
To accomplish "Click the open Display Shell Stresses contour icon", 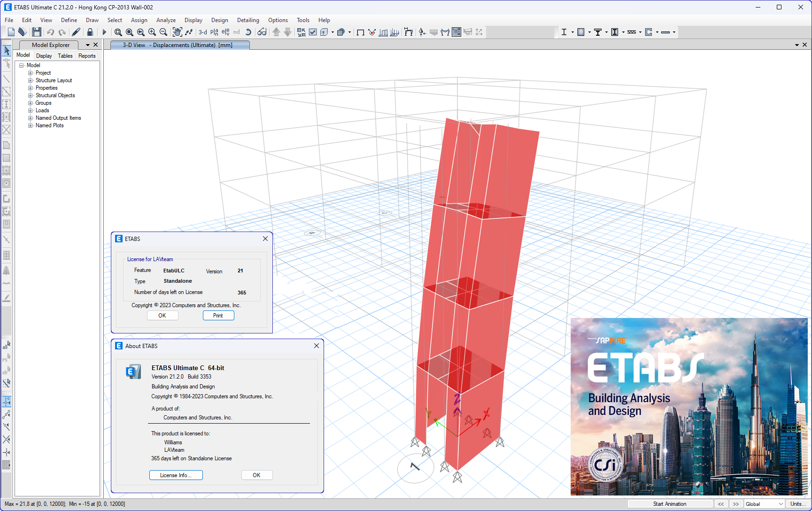I will tap(456, 32).
